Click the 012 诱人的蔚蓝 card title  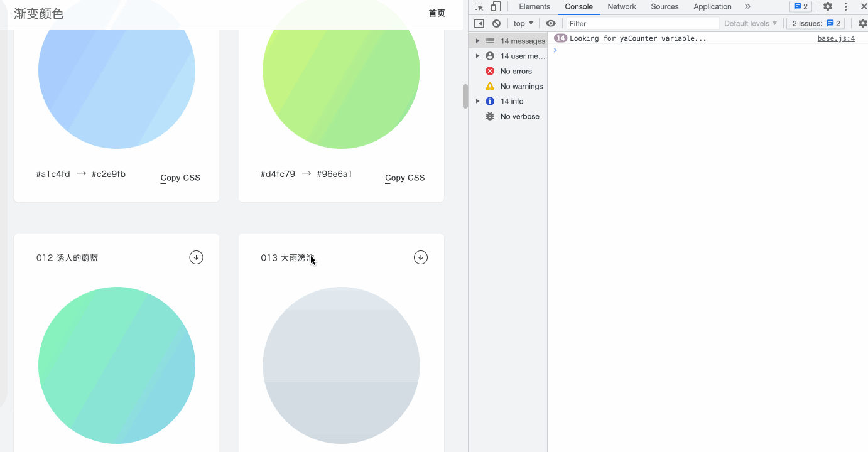pos(67,257)
